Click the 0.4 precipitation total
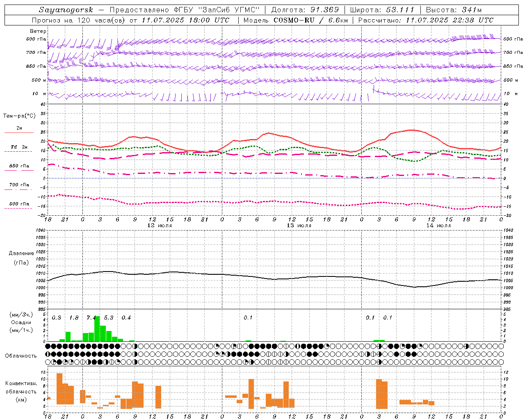Image resolution: width=525 pixels, height=420 pixels. pyautogui.click(x=126, y=318)
